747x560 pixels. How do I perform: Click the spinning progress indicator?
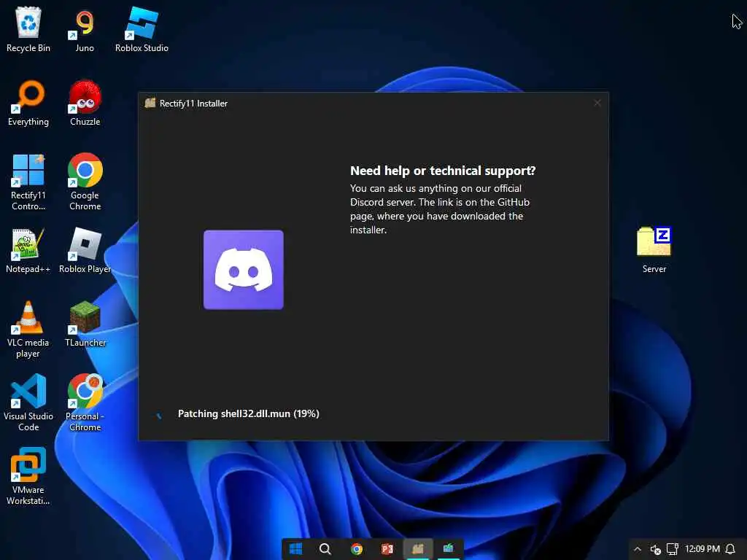pos(159,416)
